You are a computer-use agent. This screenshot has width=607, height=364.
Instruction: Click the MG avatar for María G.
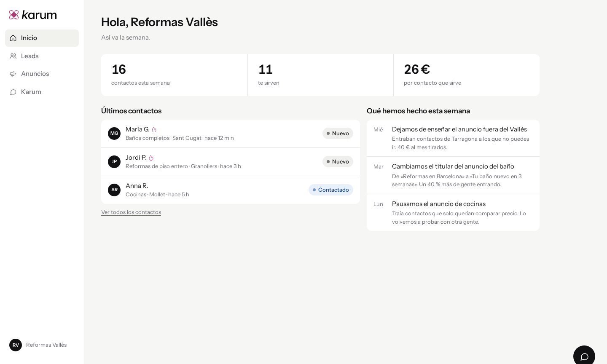click(114, 134)
